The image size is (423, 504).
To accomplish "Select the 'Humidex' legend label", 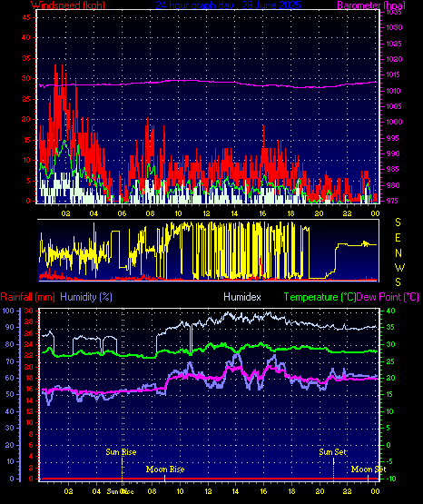I will click(242, 297).
